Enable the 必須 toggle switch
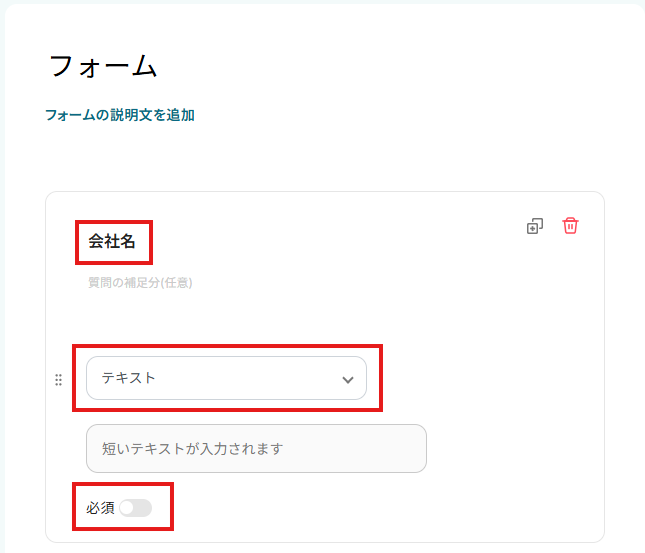The height and width of the screenshot is (553, 645). 135,508
